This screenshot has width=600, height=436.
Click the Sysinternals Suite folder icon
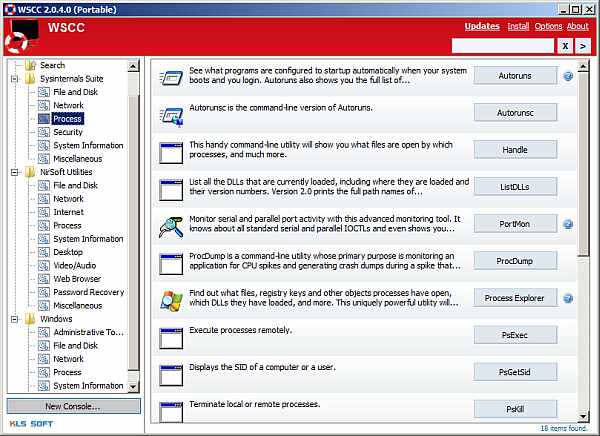[30, 79]
